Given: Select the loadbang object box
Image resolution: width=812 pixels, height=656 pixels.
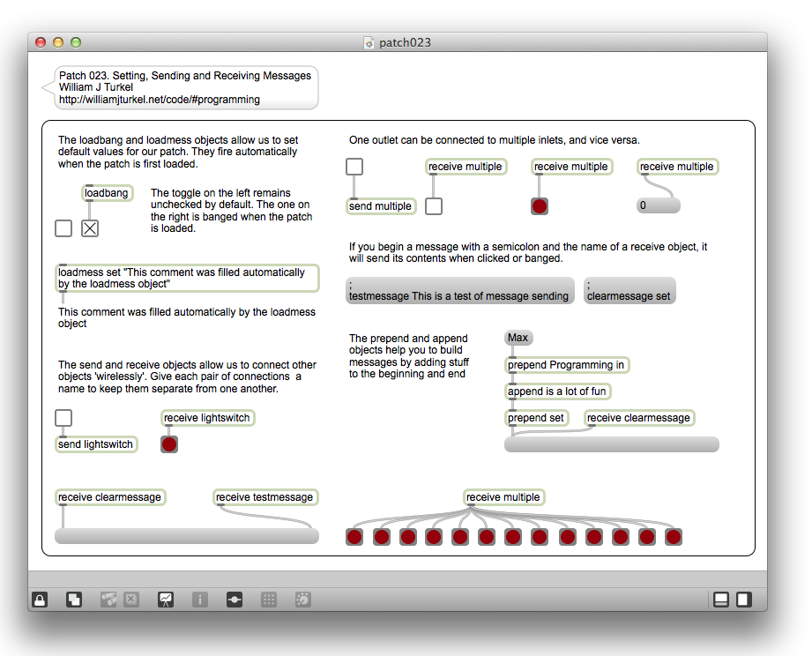Looking at the screenshot, I should tap(108, 193).
